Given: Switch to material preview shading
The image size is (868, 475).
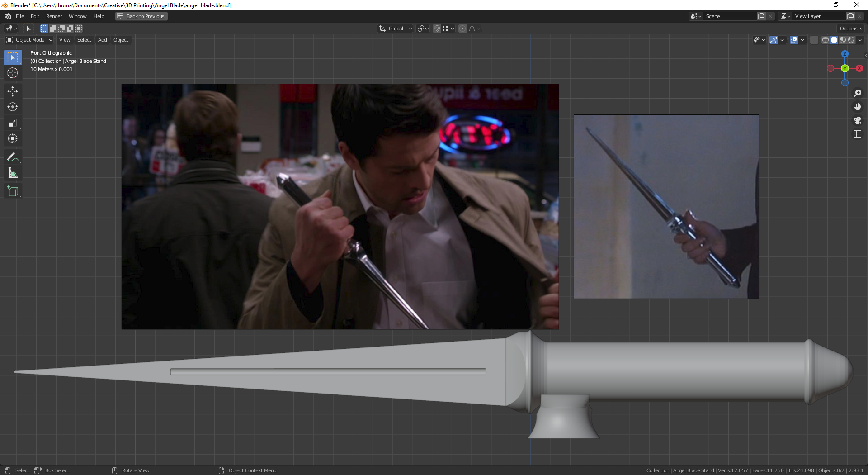Looking at the screenshot, I should 843,40.
